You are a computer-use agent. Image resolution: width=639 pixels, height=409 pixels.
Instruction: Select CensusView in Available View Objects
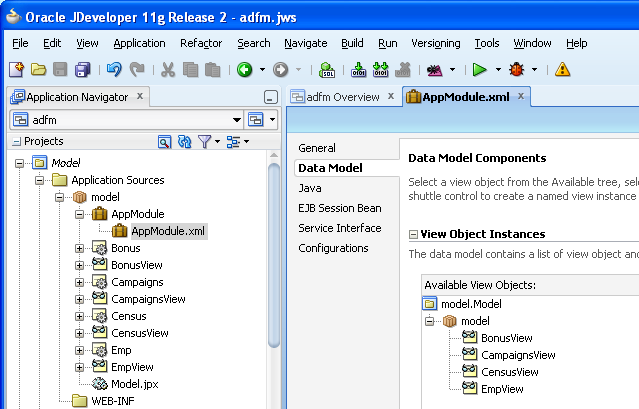509,372
